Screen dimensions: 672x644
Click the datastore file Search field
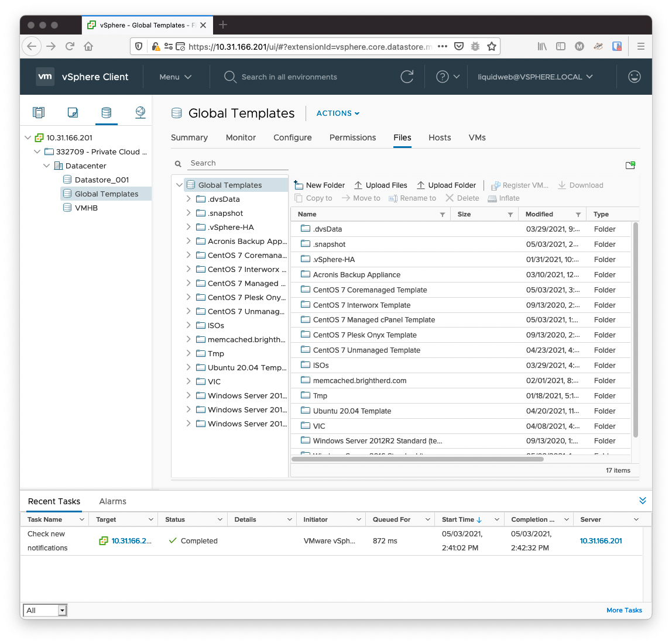click(x=237, y=163)
